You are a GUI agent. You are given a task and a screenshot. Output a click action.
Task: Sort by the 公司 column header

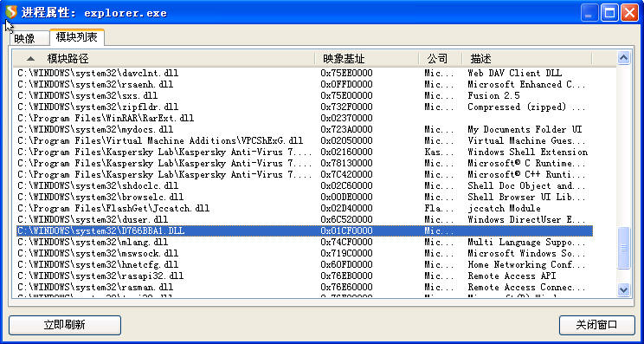click(441, 59)
